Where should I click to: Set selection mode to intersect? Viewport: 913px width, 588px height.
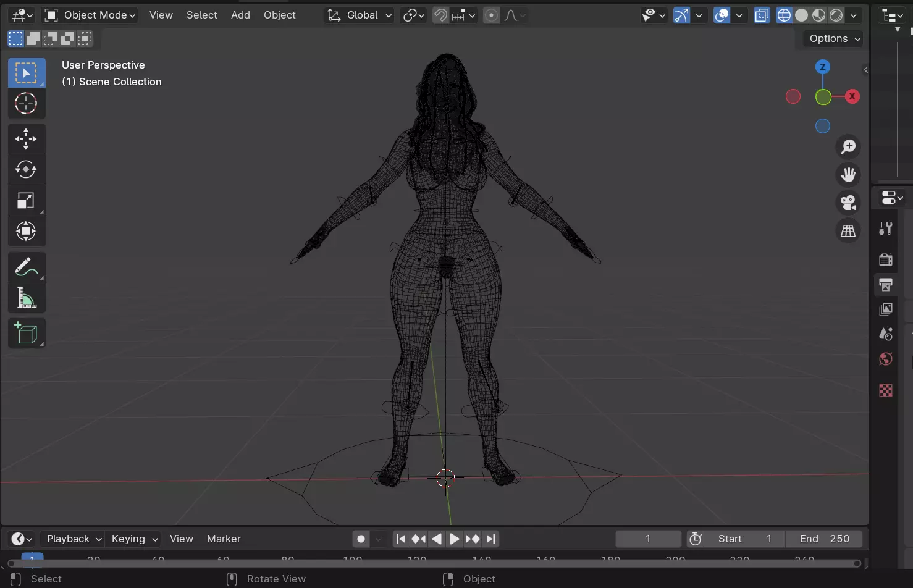tap(85, 39)
